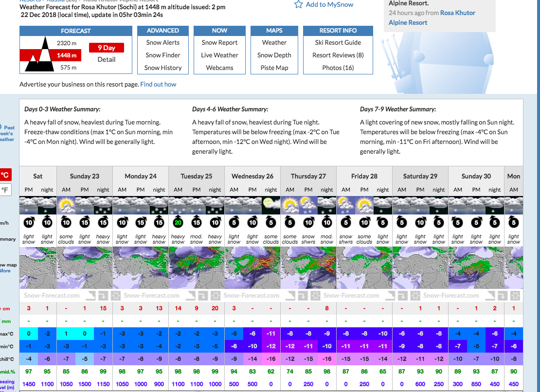540x392 pixels.
Task: Click the Days 4-6 Weather Summary heading
Action: tap(230, 109)
